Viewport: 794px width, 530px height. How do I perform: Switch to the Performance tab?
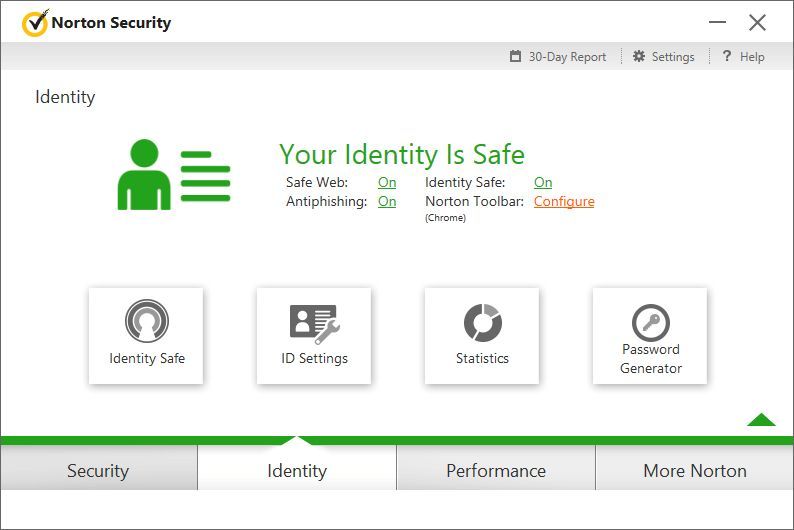pos(496,471)
